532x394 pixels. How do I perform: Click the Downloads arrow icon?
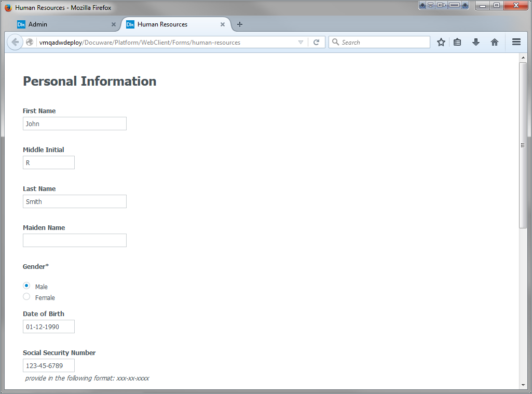pos(476,42)
